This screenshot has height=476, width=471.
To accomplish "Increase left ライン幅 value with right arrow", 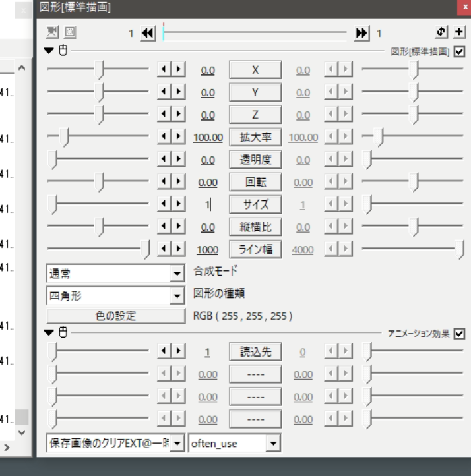I will pos(179,249).
